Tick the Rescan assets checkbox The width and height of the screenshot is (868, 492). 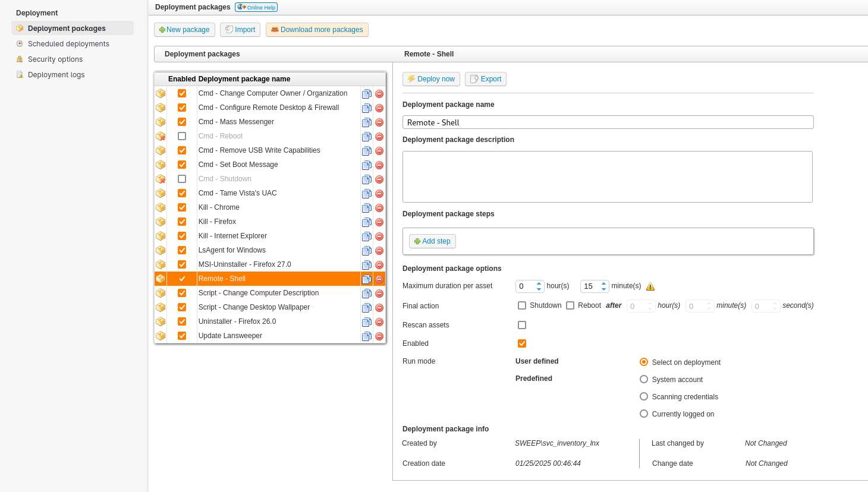point(522,325)
